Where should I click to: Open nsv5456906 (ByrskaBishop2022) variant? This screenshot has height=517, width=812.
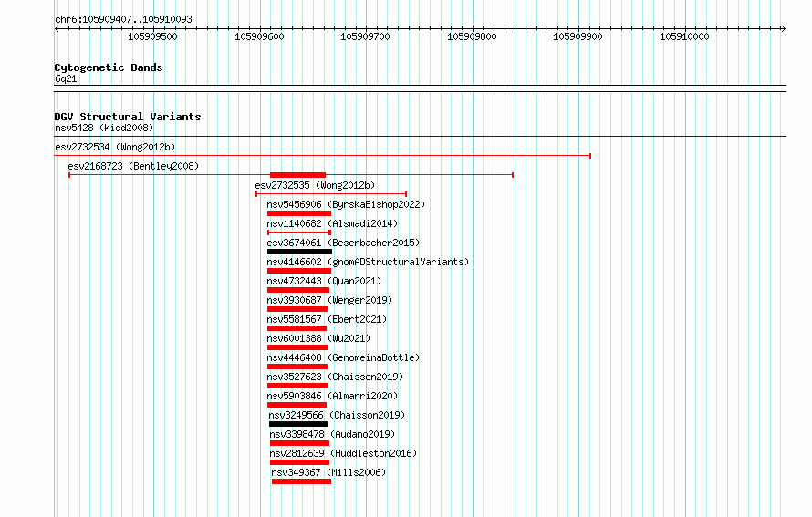346,204
